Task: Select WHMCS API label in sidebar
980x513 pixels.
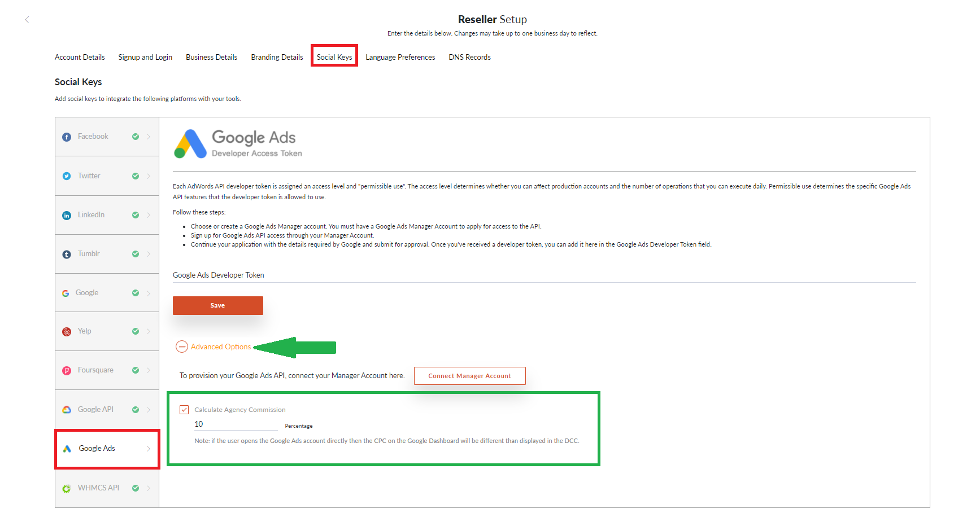Action: pyautogui.click(x=98, y=488)
